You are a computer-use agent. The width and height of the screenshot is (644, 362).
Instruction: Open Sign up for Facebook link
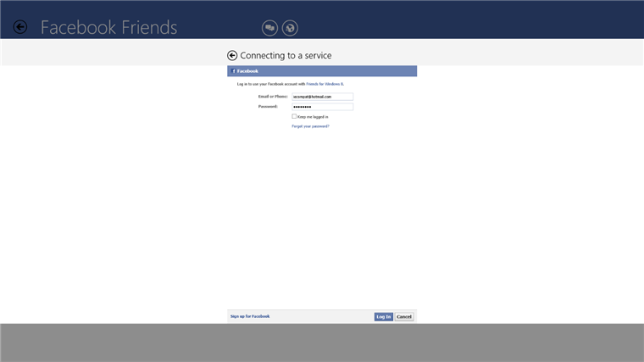250,316
